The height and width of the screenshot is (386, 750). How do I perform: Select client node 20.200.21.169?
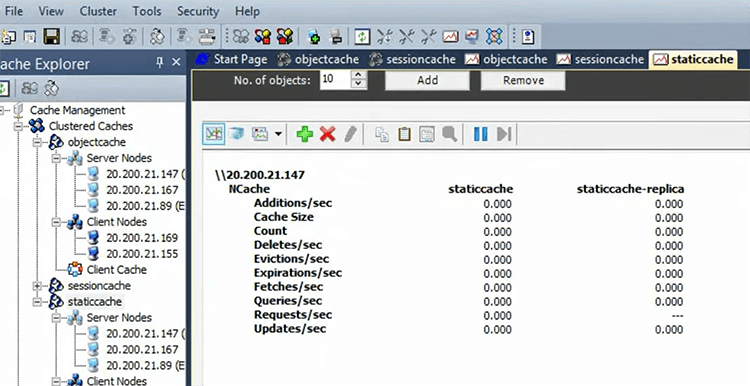coord(142,238)
